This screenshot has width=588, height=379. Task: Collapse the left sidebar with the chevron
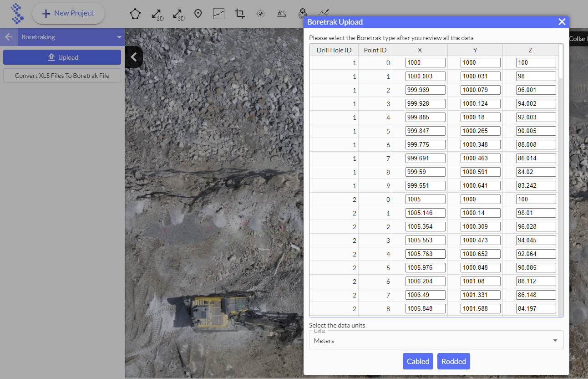[x=134, y=57]
